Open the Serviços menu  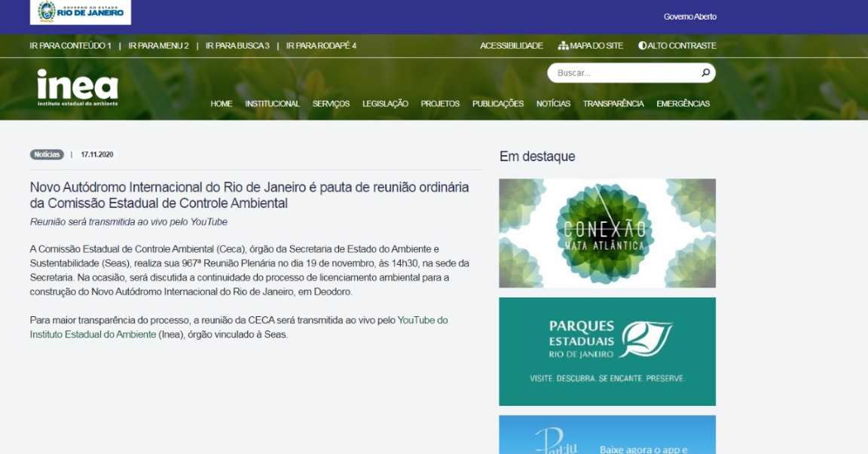[x=331, y=104]
